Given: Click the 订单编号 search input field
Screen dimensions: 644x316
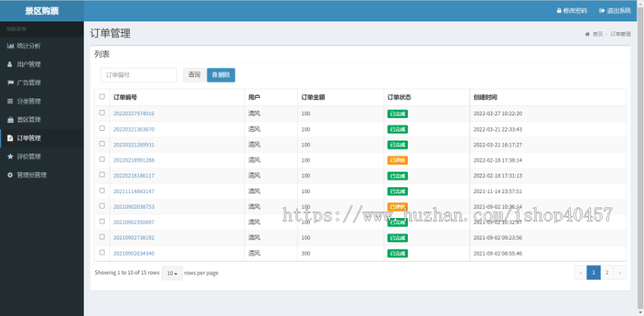Looking at the screenshot, I should [x=139, y=75].
